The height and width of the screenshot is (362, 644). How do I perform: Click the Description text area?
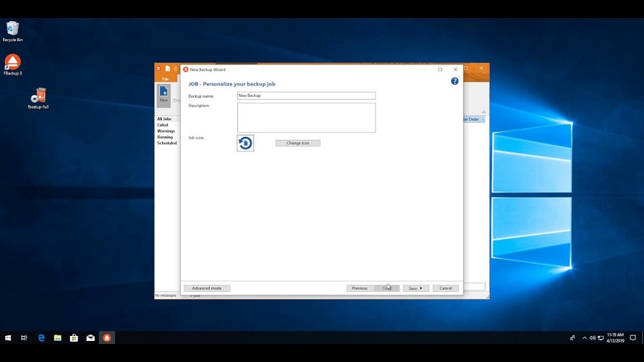click(306, 117)
